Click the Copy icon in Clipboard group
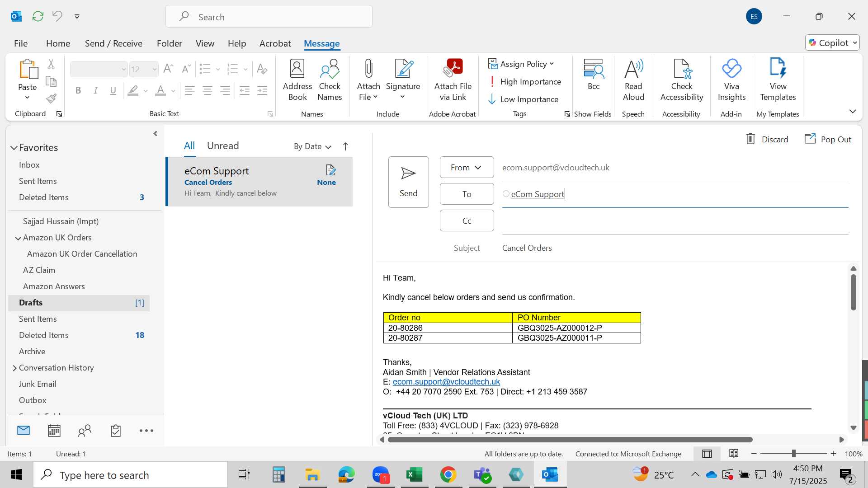The image size is (868, 488). tap(51, 81)
